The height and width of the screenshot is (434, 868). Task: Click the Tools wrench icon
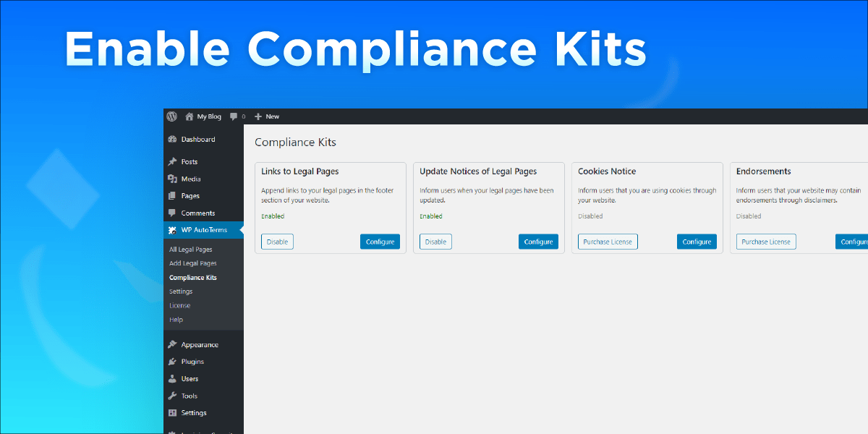coord(172,396)
